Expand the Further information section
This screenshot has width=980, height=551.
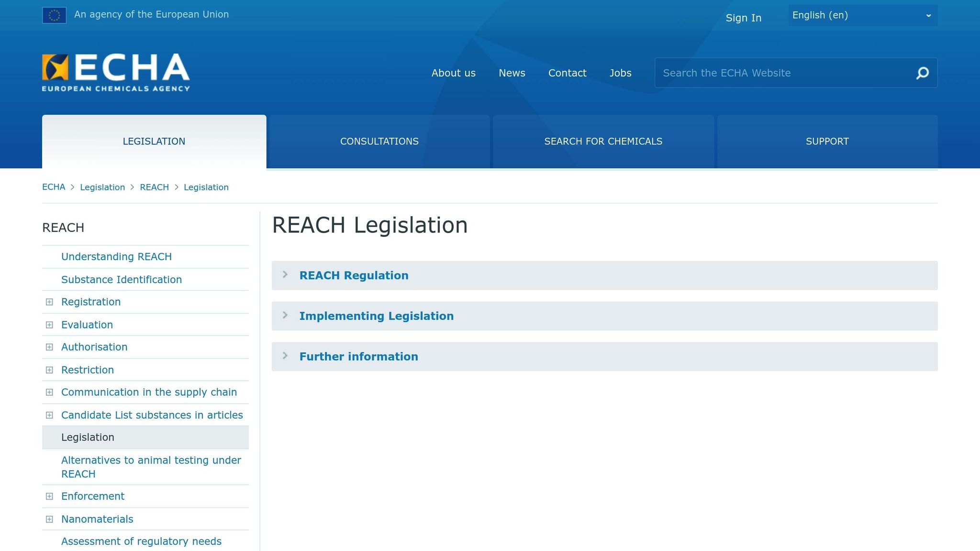coord(358,357)
